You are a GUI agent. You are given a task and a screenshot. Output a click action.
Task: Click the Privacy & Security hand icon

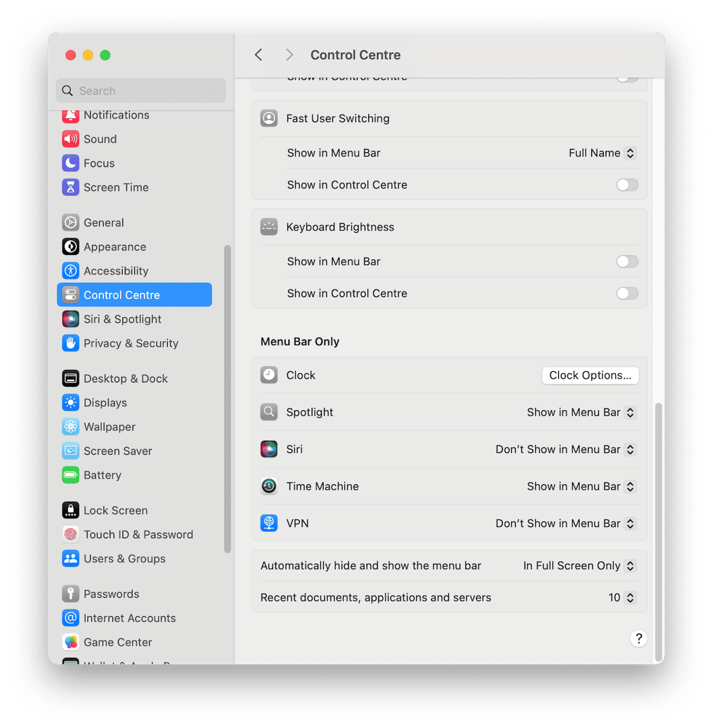[x=70, y=343]
